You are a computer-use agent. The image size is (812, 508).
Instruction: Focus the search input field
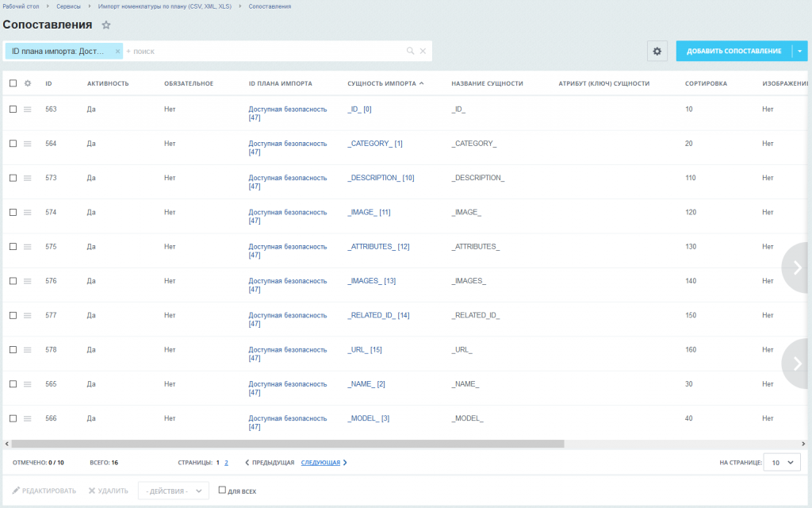(264, 52)
